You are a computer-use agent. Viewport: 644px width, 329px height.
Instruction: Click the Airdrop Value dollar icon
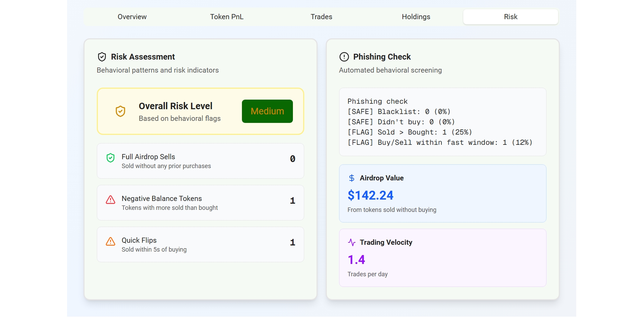tap(351, 178)
